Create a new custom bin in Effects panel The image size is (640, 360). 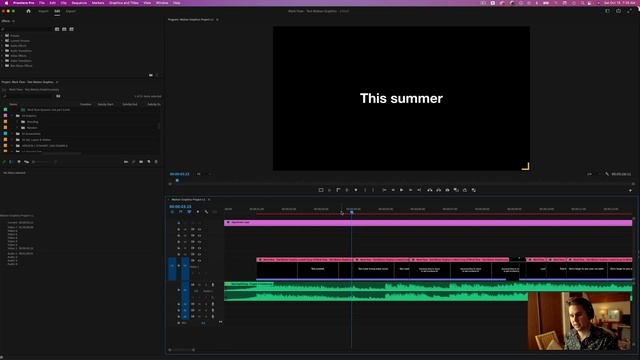[x=151, y=75]
